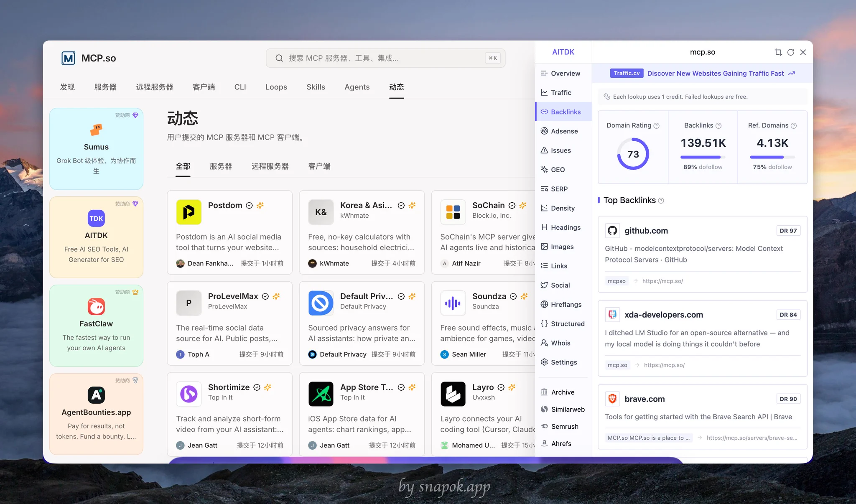This screenshot has width=856, height=504.
Task: Open the Agents navigation tab
Action: pos(357,87)
